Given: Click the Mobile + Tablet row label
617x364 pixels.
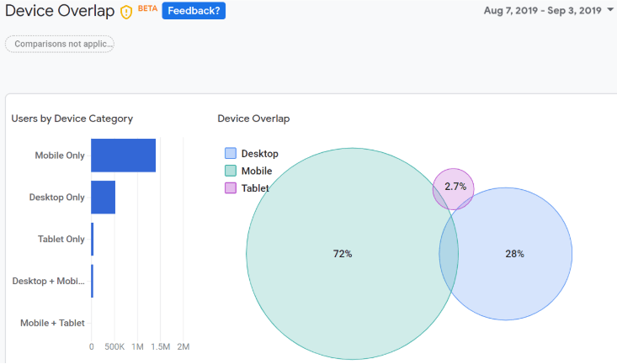Looking at the screenshot, I should [x=52, y=323].
